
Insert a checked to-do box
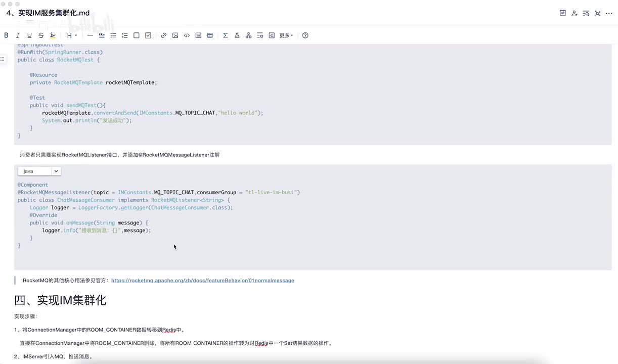tap(148, 35)
